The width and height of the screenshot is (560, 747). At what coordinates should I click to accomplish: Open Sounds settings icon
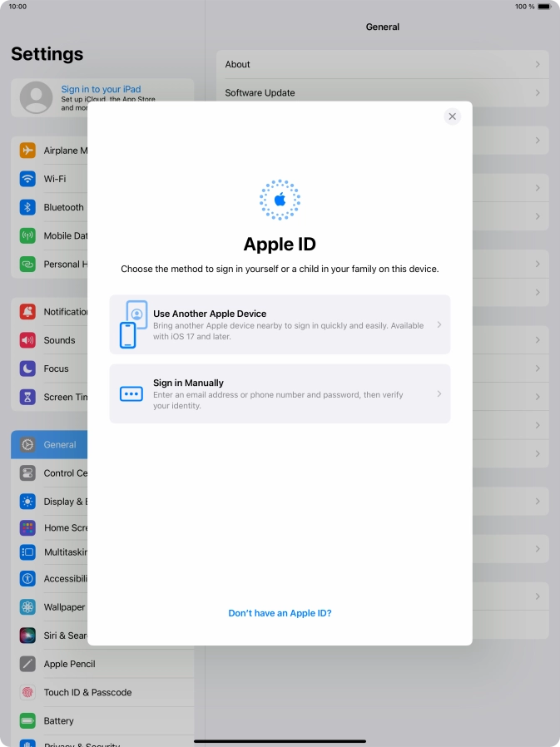[x=28, y=340]
